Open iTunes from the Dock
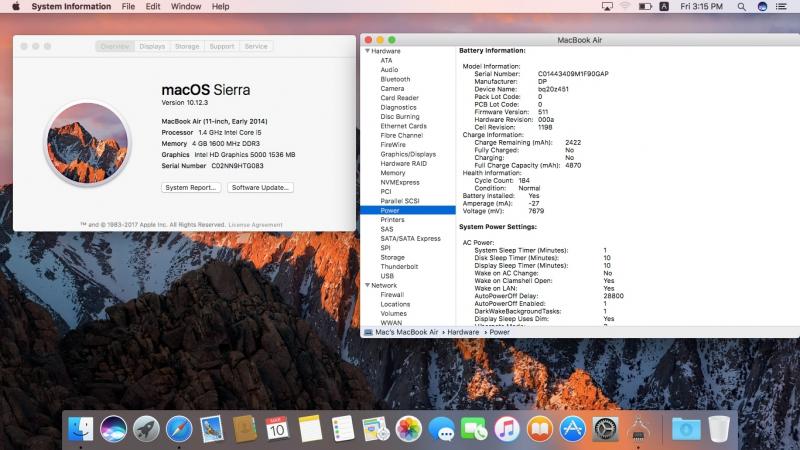 (x=507, y=429)
